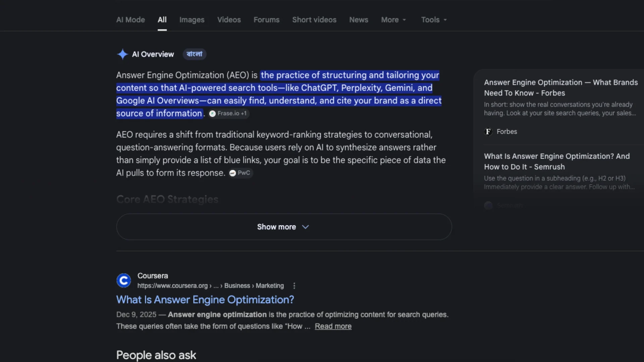The height and width of the screenshot is (362, 644).
Task: Go to the Forums tab
Action: [x=267, y=20]
